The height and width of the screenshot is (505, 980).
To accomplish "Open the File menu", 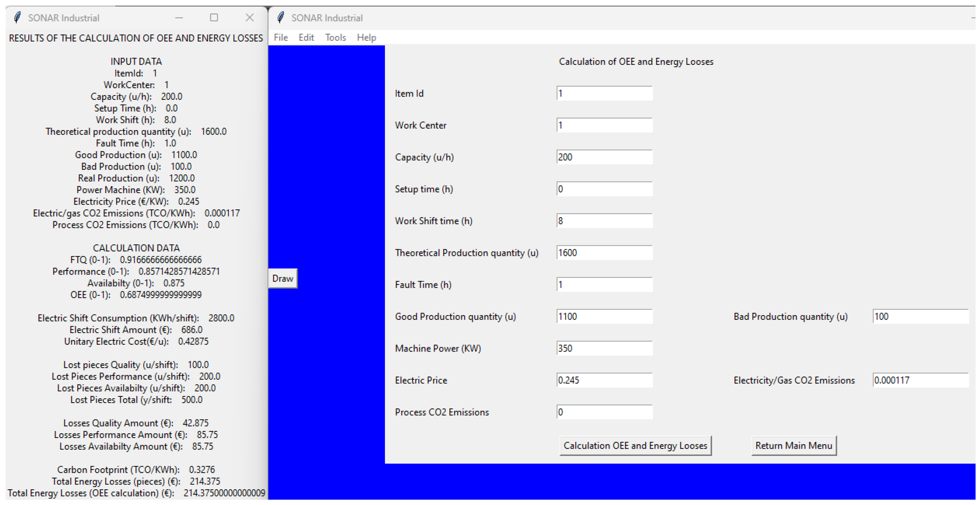I will pos(281,37).
